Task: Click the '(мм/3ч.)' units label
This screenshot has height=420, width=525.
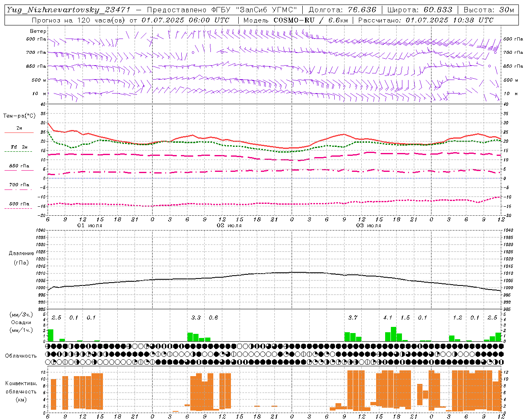Action: [21, 315]
